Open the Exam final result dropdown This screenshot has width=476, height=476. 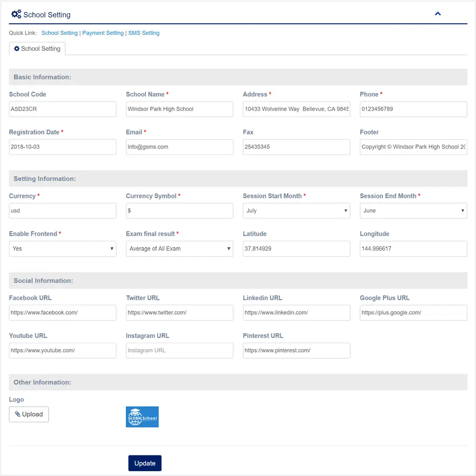(x=179, y=249)
